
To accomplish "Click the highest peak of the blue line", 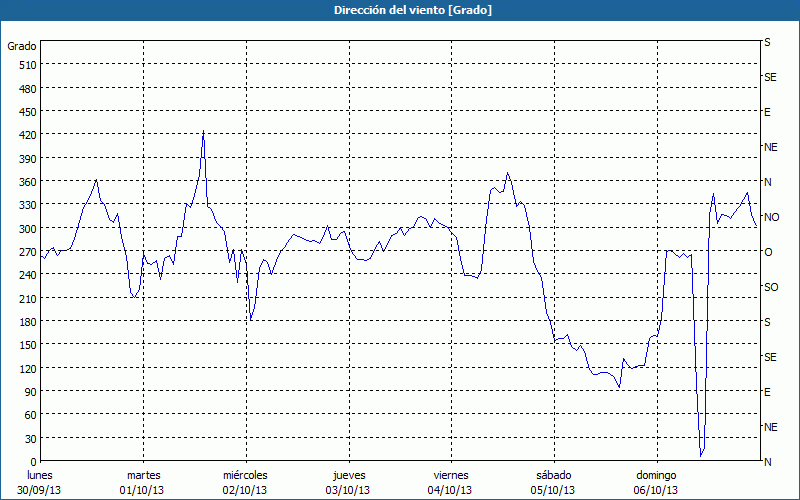I will pos(203,132).
